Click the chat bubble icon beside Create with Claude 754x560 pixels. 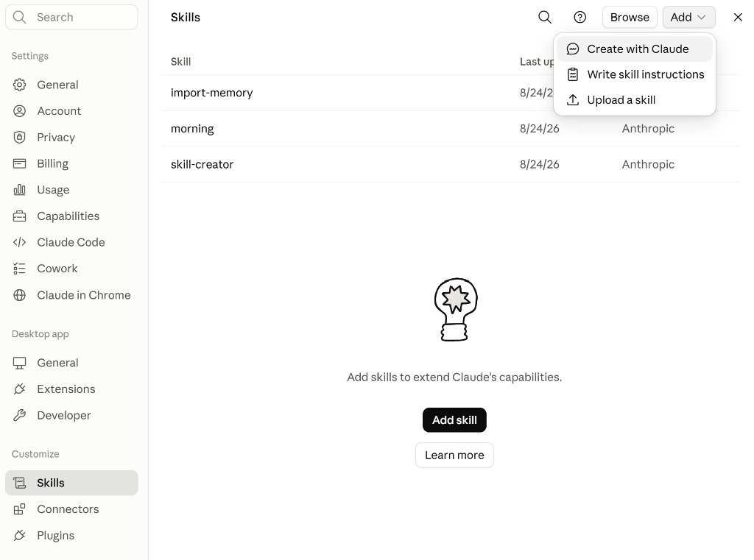572,49
